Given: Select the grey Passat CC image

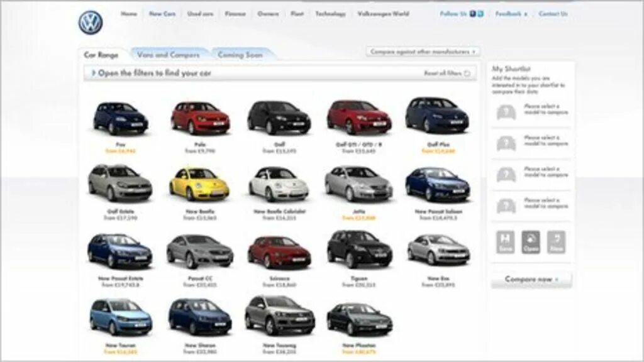Looking at the screenshot, I should 200,251.
